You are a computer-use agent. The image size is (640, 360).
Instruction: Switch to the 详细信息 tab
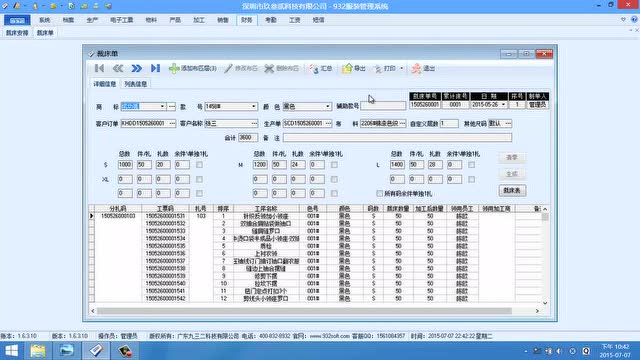coord(105,84)
